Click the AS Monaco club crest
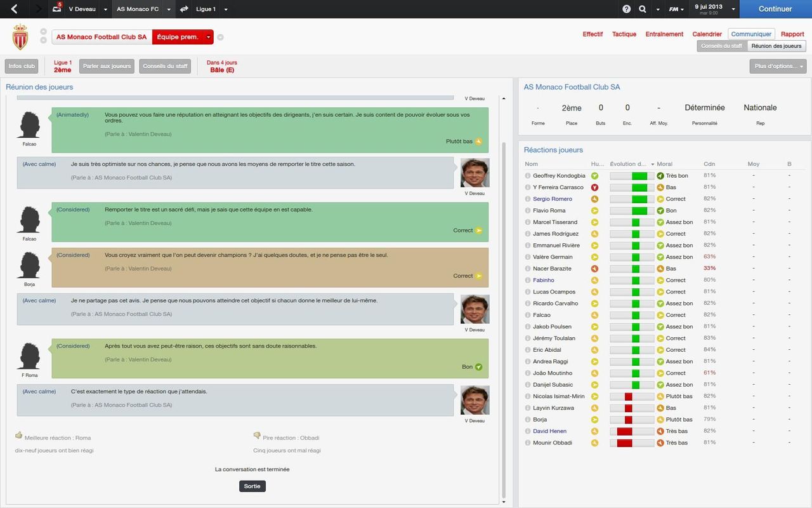Viewport: 812px width, 508px height. 20,37
